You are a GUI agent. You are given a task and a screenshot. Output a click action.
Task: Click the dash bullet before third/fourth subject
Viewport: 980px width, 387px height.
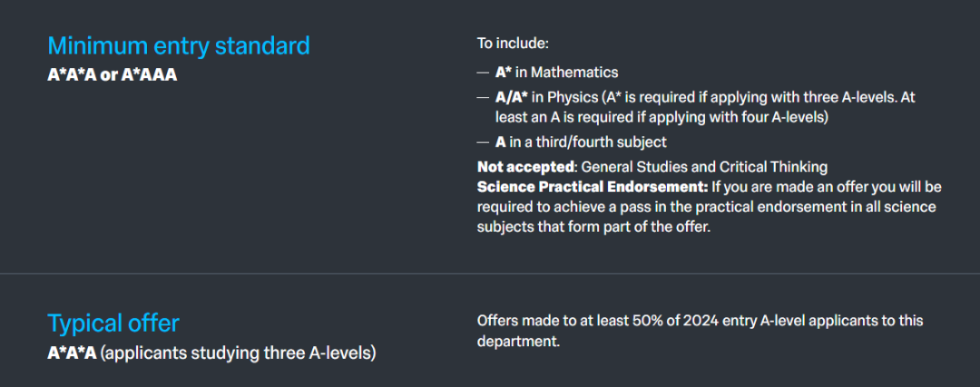click(x=483, y=143)
